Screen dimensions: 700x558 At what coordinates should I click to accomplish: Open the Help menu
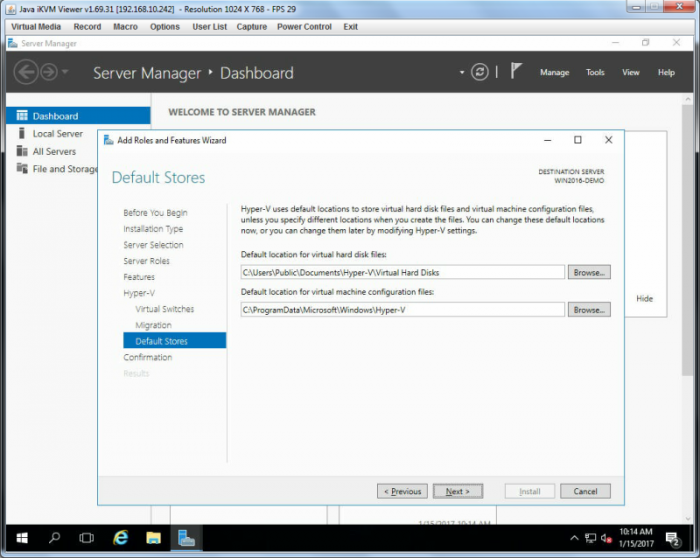(x=666, y=72)
